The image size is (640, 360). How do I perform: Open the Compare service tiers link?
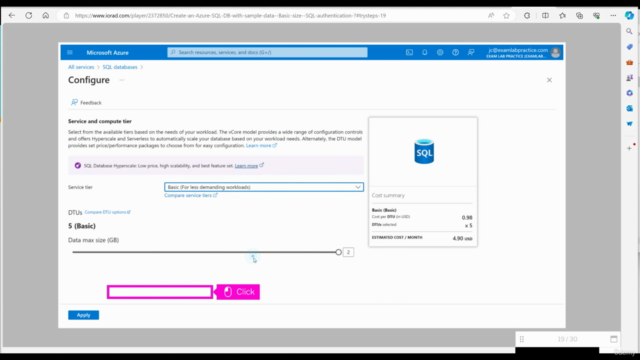(x=191, y=196)
